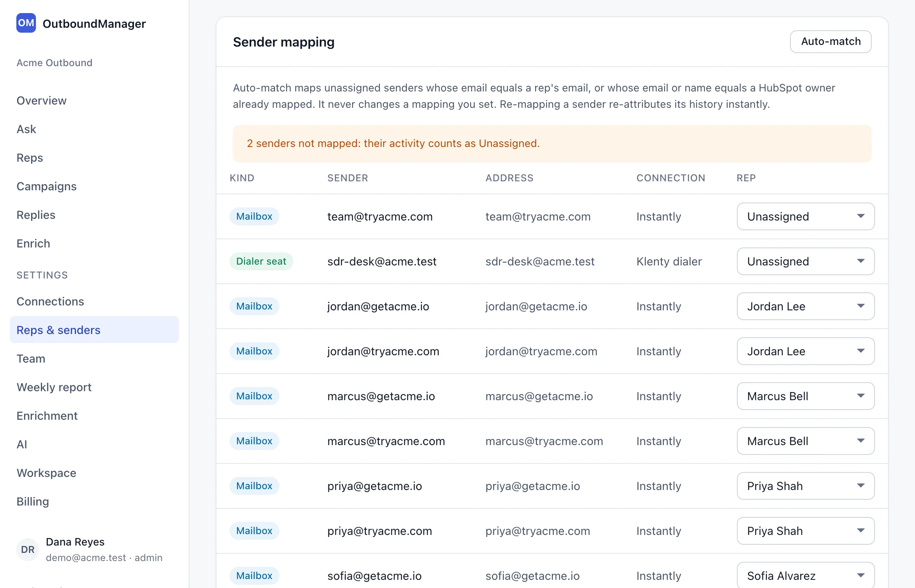Viewport: 915px width, 588px height.
Task: Click the Acme Outbound workspace name
Action: (54, 63)
